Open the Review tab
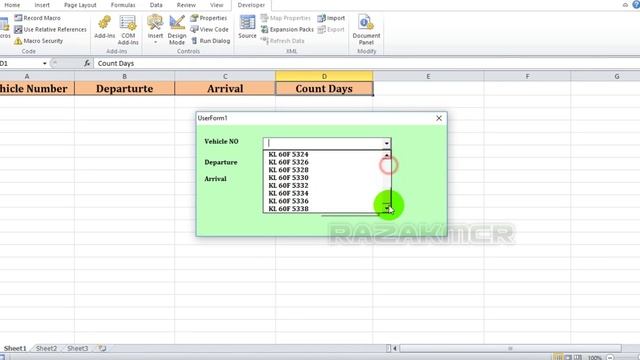 click(186, 5)
